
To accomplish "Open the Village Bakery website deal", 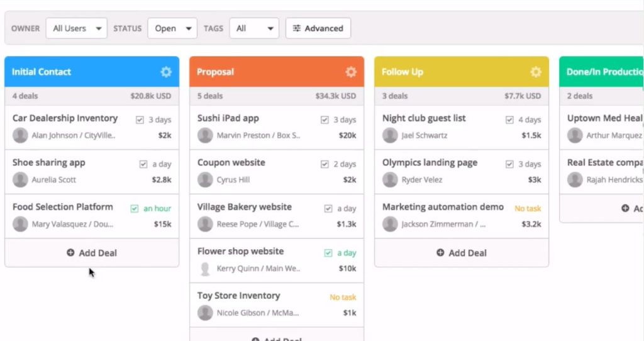I will point(245,207).
